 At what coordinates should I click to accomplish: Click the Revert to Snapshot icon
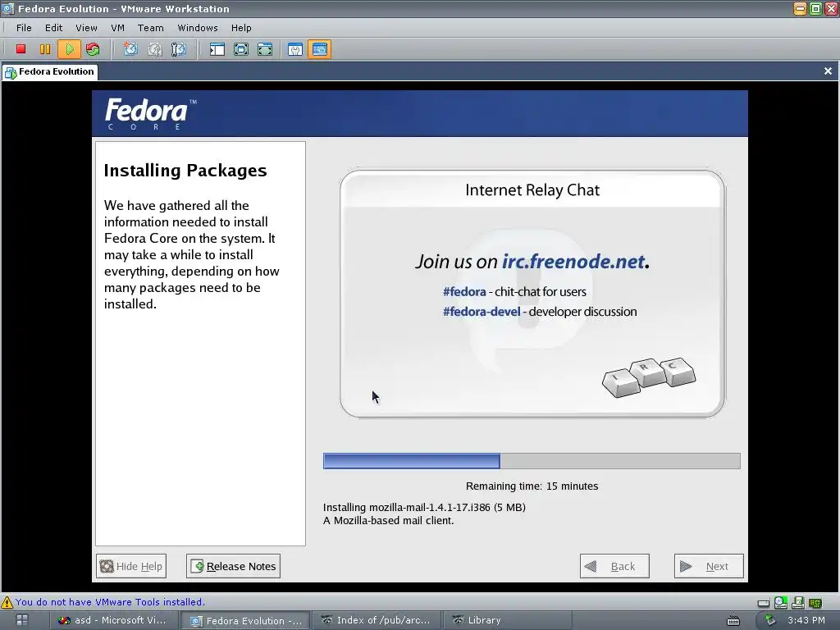(155, 49)
